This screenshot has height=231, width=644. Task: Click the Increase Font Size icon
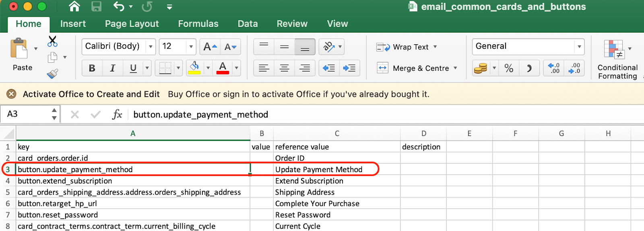(x=210, y=47)
